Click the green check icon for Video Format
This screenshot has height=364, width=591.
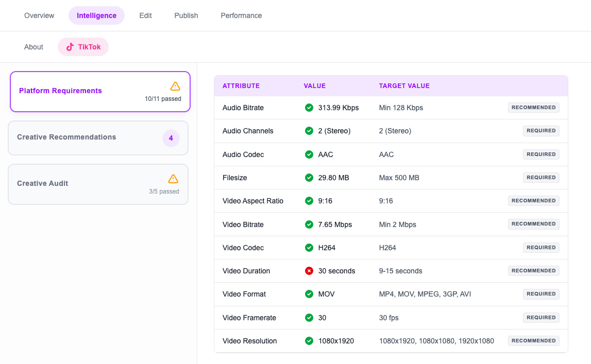coord(309,294)
